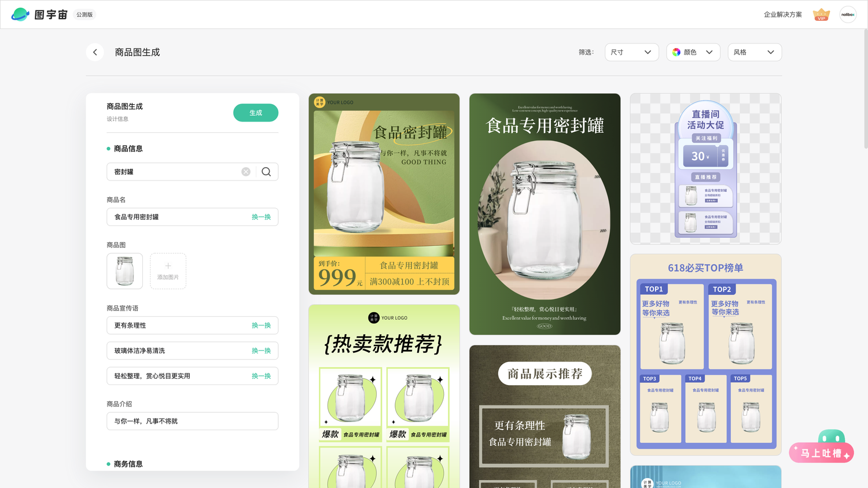The width and height of the screenshot is (868, 488).
Task: Click the 商品信息 section heading
Action: (x=128, y=149)
